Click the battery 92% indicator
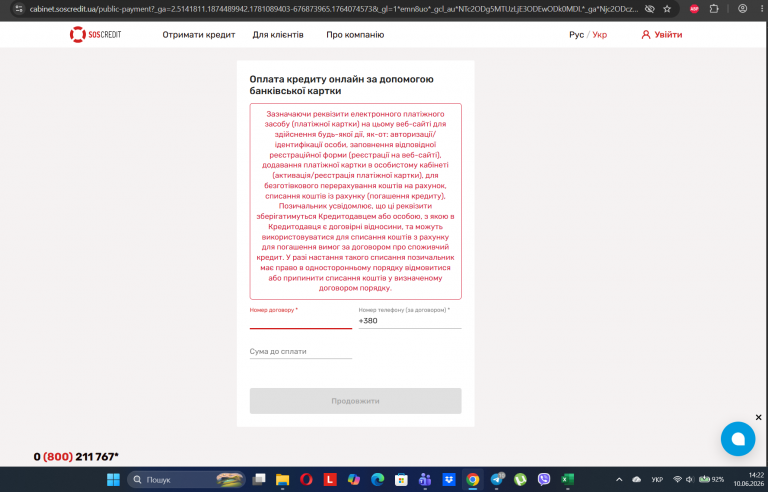The width and height of the screenshot is (768, 492). [x=711, y=479]
